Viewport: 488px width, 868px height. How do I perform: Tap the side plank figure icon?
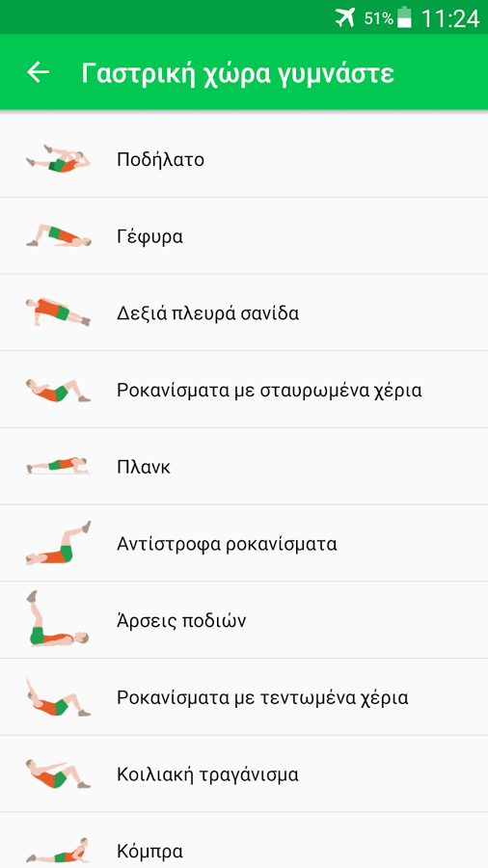pyautogui.click(x=58, y=312)
